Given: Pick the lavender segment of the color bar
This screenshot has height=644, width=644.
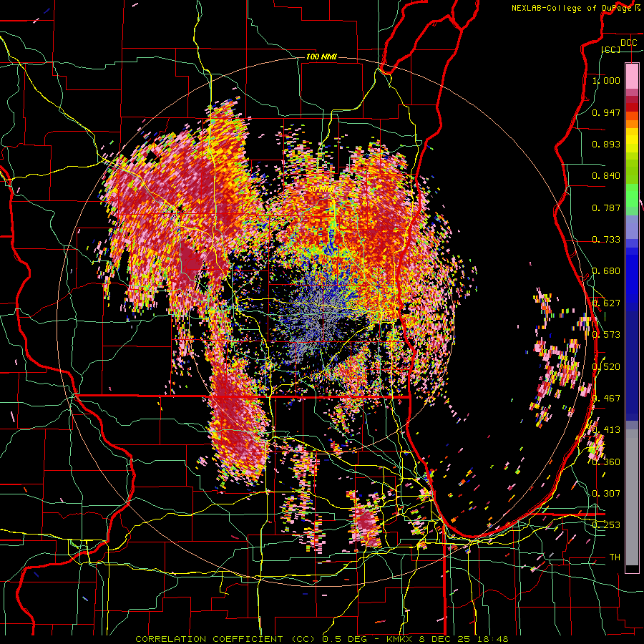Looking at the screenshot, I should point(632,227).
